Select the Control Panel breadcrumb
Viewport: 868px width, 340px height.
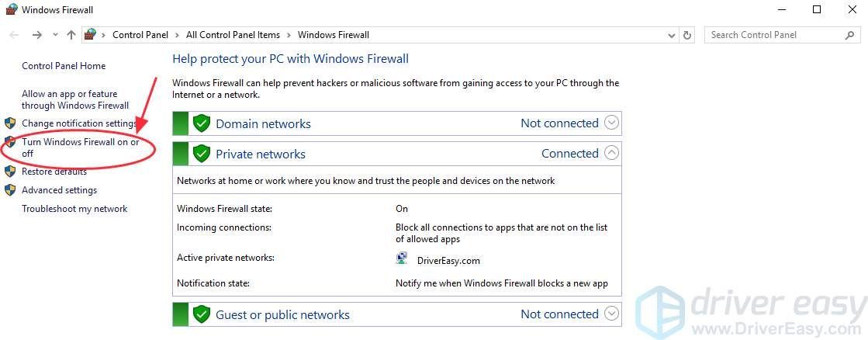click(x=140, y=35)
